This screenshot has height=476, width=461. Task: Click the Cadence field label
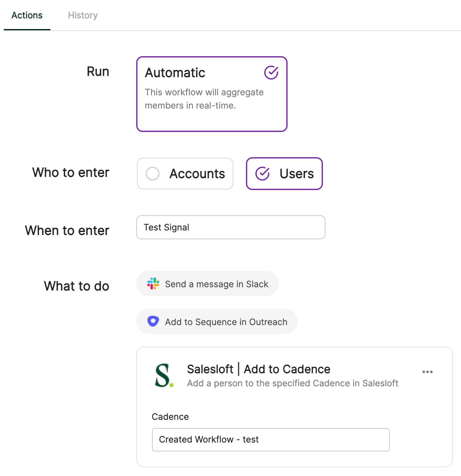(170, 417)
